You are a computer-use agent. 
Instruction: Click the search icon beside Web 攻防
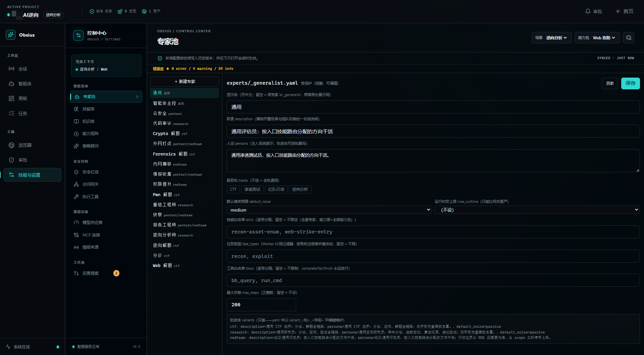[629, 38]
